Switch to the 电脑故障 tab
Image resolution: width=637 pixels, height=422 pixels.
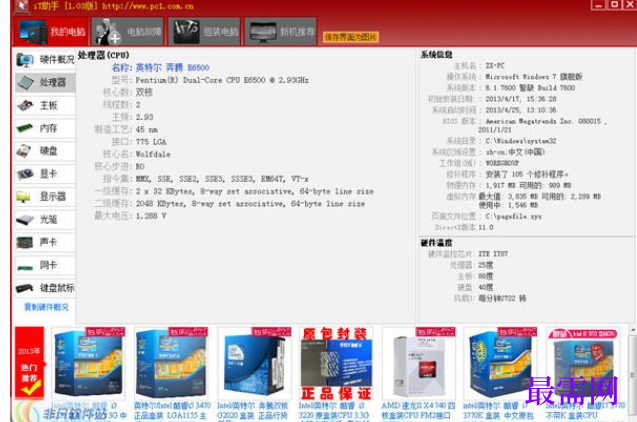coord(128,31)
